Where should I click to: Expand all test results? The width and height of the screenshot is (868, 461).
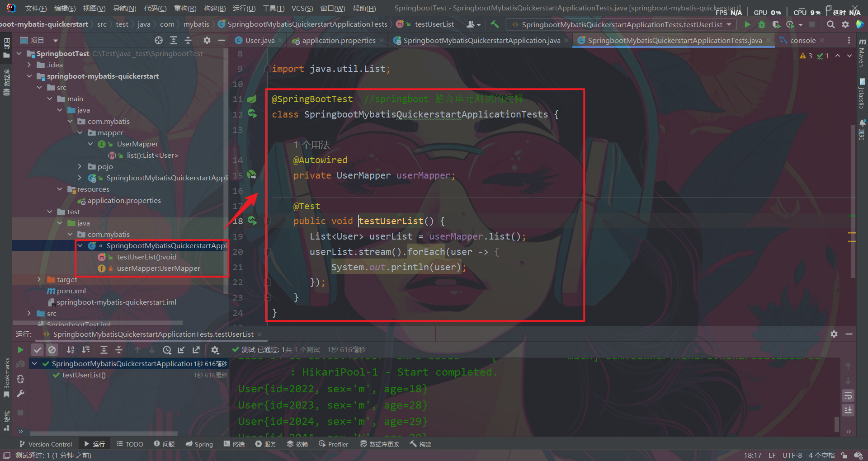click(104, 350)
